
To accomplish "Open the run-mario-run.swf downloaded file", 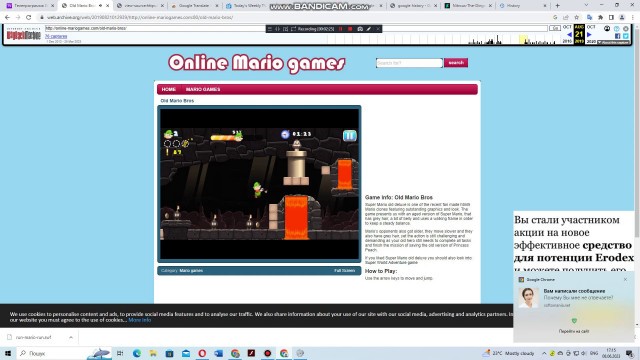I will point(33,338).
